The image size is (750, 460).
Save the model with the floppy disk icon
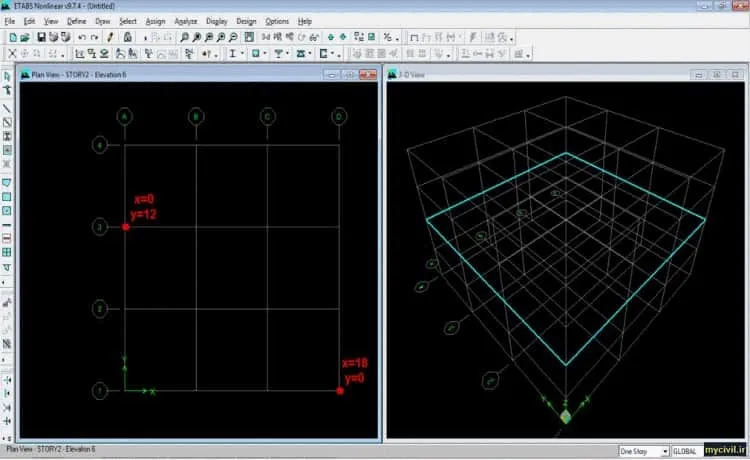42,37
